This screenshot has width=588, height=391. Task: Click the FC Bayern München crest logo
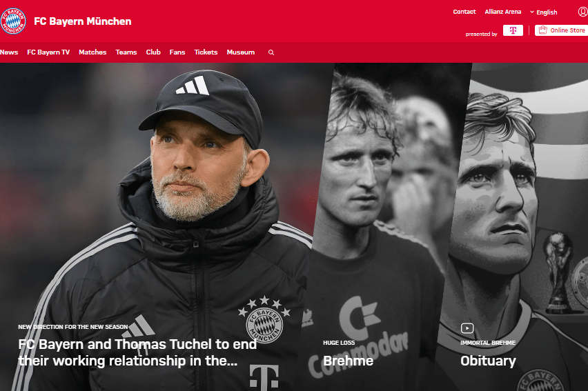13,21
